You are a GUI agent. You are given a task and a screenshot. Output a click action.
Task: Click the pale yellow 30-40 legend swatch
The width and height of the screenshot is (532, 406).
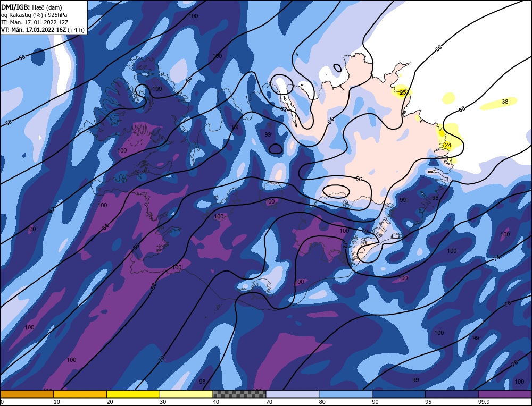pos(186,394)
